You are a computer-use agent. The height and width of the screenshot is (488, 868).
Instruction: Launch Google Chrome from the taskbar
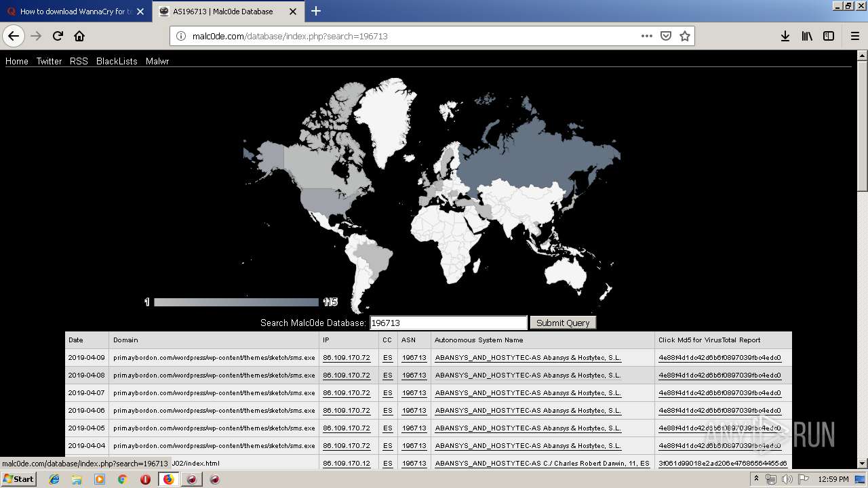(122, 479)
